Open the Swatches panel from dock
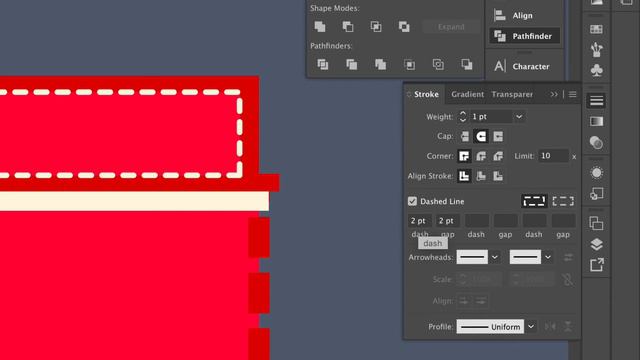 pos(596,29)
